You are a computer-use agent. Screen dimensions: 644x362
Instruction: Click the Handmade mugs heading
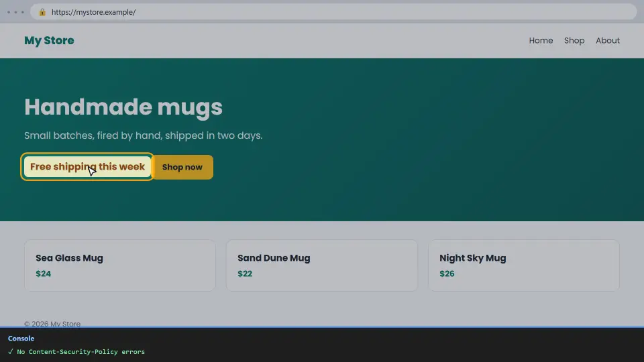123,107
